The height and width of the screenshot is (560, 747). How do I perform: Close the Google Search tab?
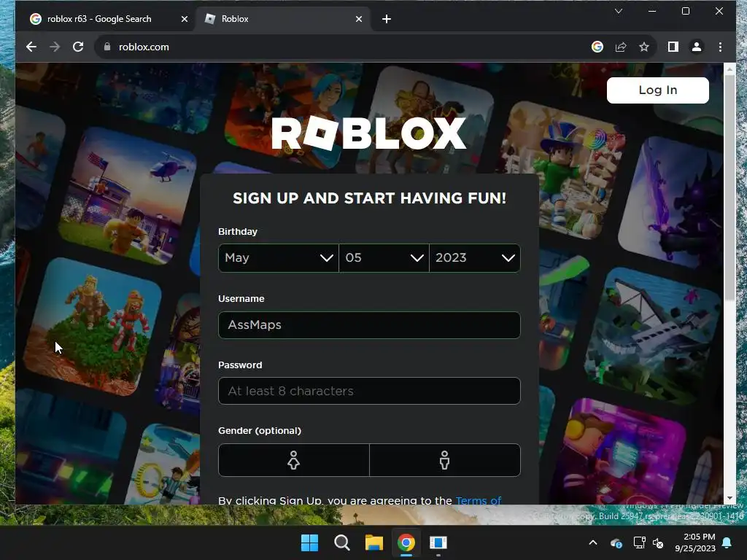coord(185,19)
